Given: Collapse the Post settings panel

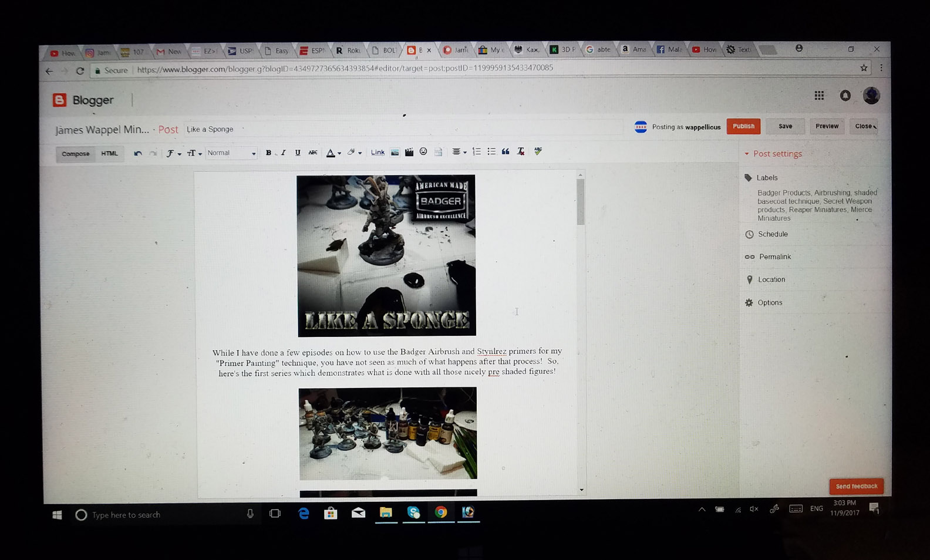Looking at the screenshot, I should click(x=773, y=154).
